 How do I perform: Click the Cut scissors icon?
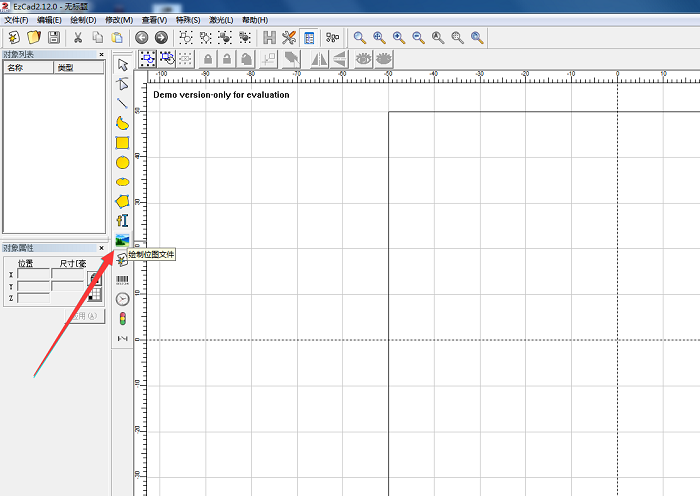77,37
